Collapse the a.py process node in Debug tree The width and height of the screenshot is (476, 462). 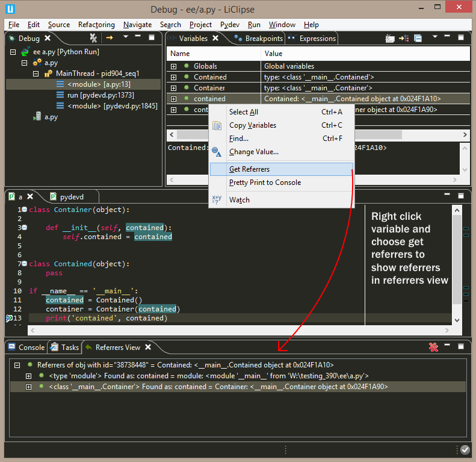click(x=24, y=63)
